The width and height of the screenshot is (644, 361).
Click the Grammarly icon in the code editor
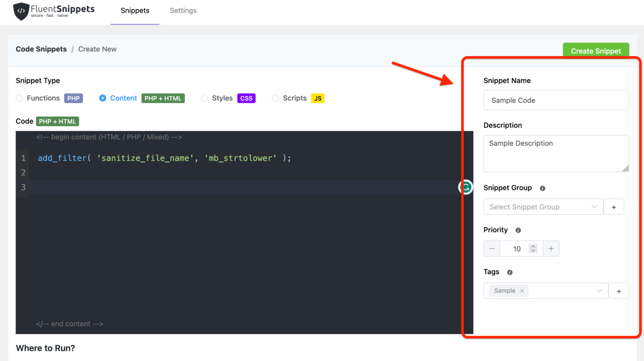click(x=465, y=187)
